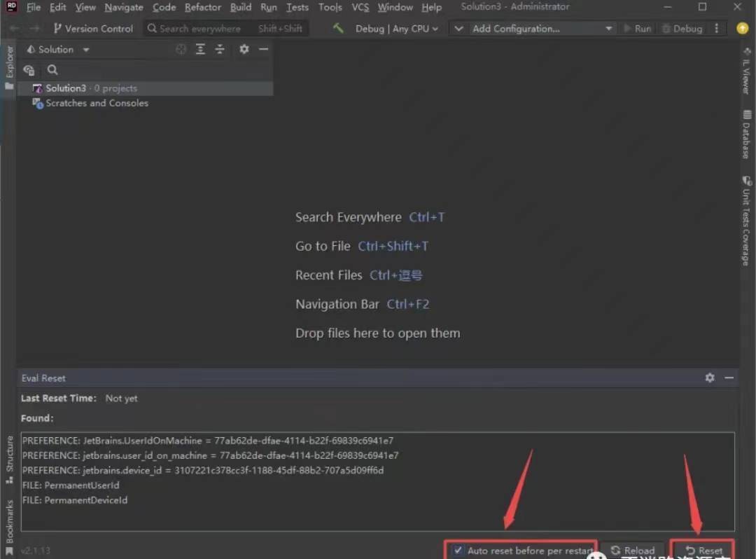
Task: Open the Run menu
Action: (x=269, y=7)
